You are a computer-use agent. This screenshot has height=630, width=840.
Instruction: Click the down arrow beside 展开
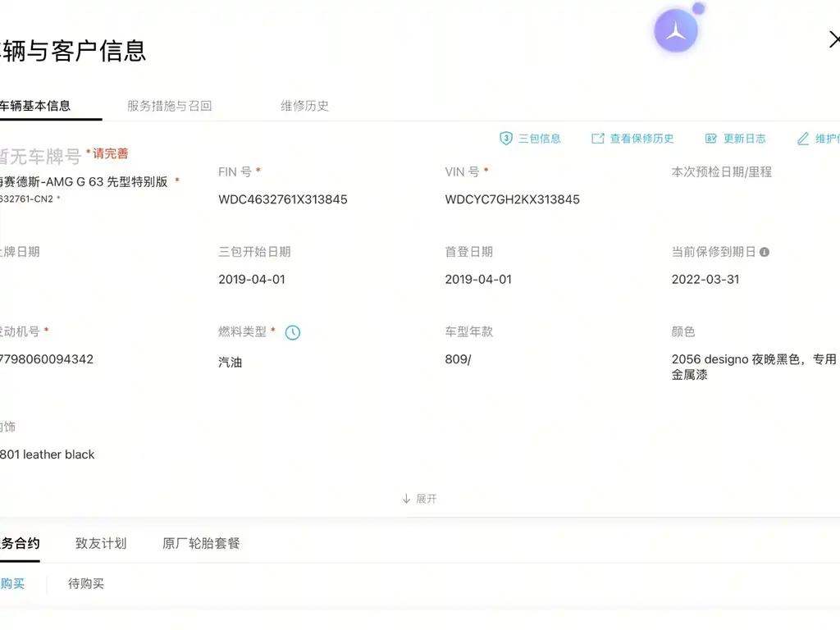coord(407,499)
